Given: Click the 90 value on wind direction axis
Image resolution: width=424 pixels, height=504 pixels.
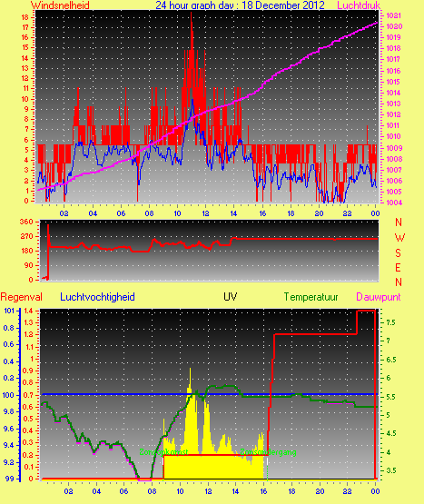Looking at the screenshot, I should tap(29, 265).
